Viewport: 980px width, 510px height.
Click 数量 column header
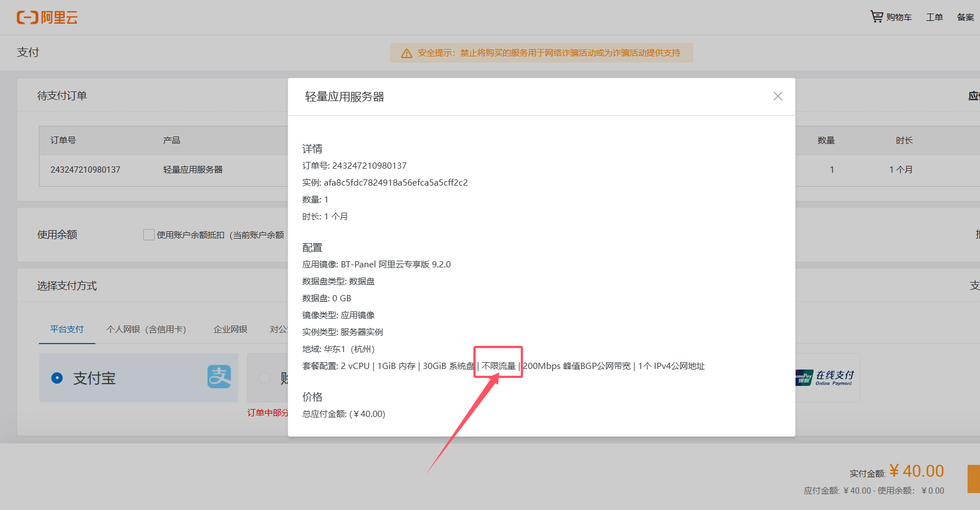click(826, 140)
